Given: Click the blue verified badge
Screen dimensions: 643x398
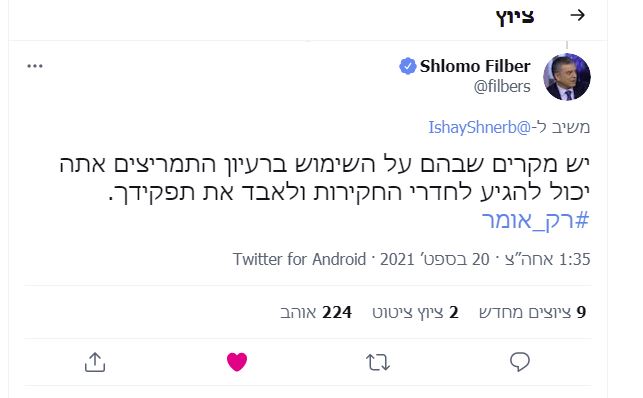Looking at the screenshot, I should tap(407, 66).
